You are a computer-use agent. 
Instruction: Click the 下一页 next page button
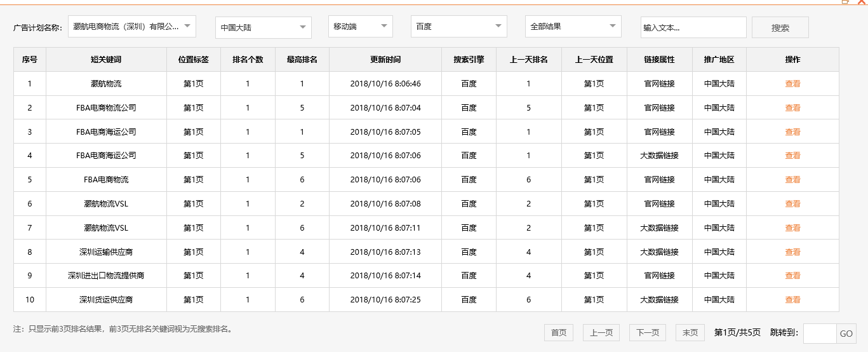point(648,332)
